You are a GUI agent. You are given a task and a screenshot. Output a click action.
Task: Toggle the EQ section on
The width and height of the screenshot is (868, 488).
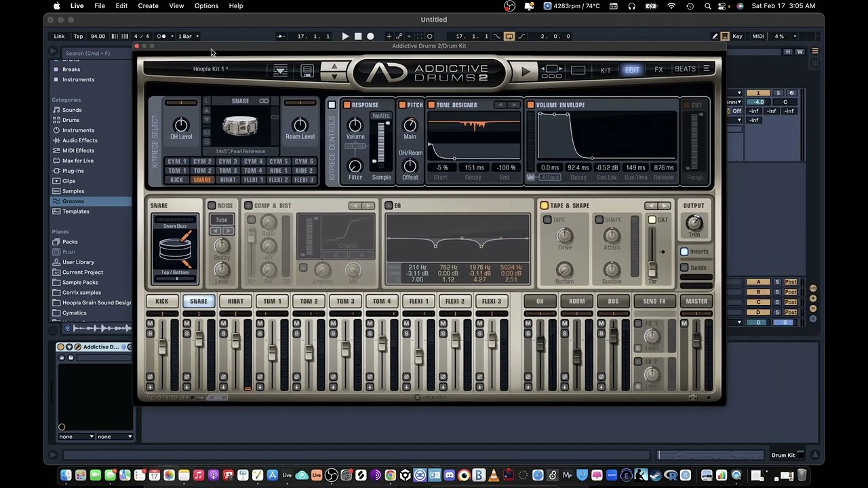[389, 205]
